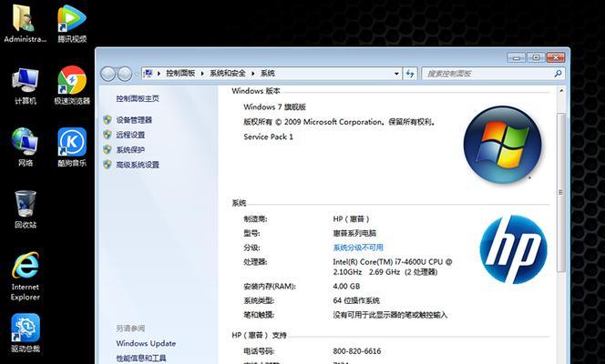The image size is (605, 364).
Task: Open the address bar history dropdown arrow
Action: pyautogui.click(x=396, y=73)
